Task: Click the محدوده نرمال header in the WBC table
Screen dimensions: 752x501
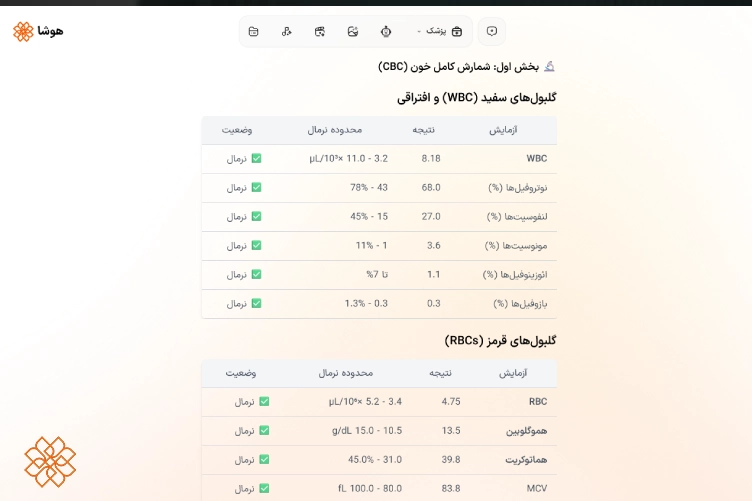Action: (x=335, y=130)
